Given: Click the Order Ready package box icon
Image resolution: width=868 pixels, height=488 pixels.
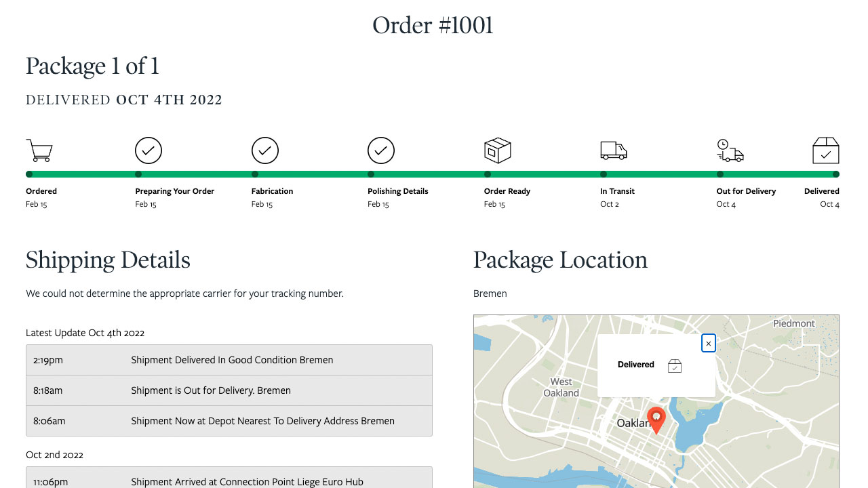Looking at the screenshot, I should [498, 150].
